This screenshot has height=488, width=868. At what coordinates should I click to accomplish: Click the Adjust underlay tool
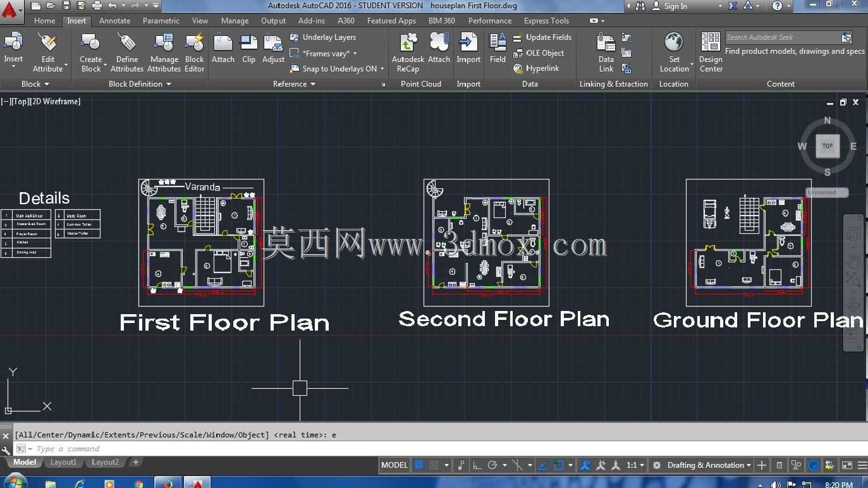coord(273,49)
